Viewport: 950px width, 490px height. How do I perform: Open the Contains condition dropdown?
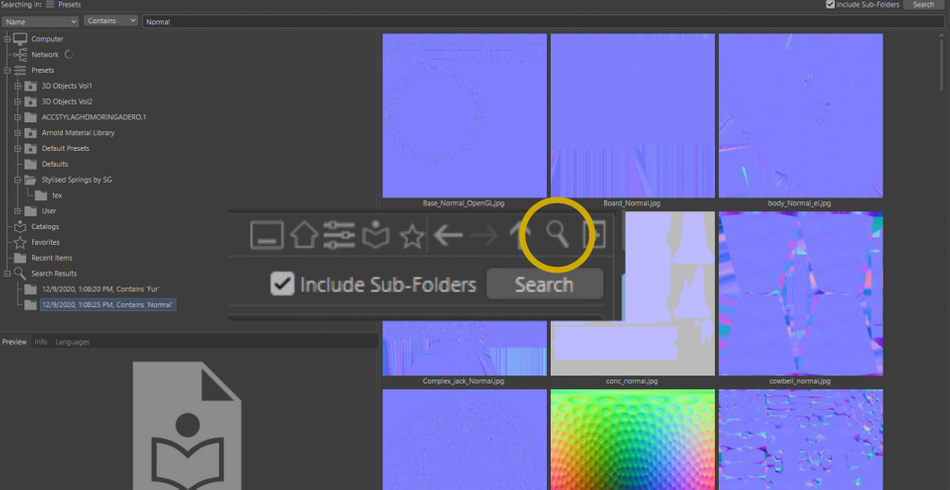(111, 21)
